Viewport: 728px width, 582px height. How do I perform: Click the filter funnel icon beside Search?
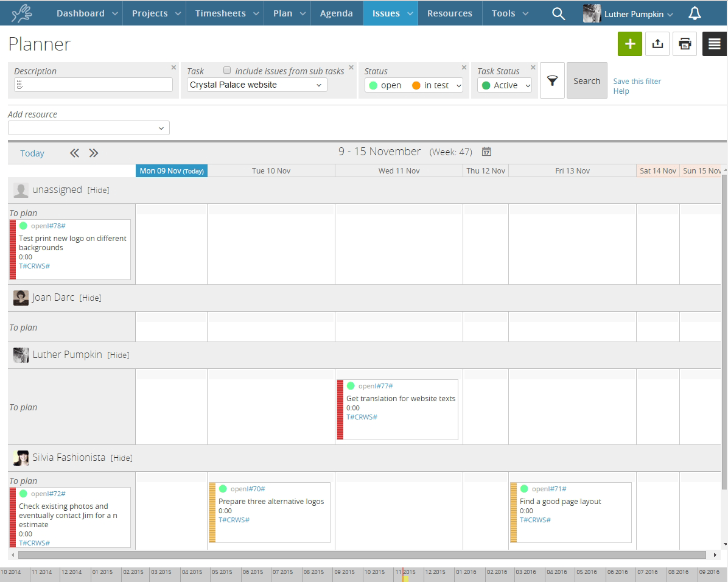(x=552, y=80)
